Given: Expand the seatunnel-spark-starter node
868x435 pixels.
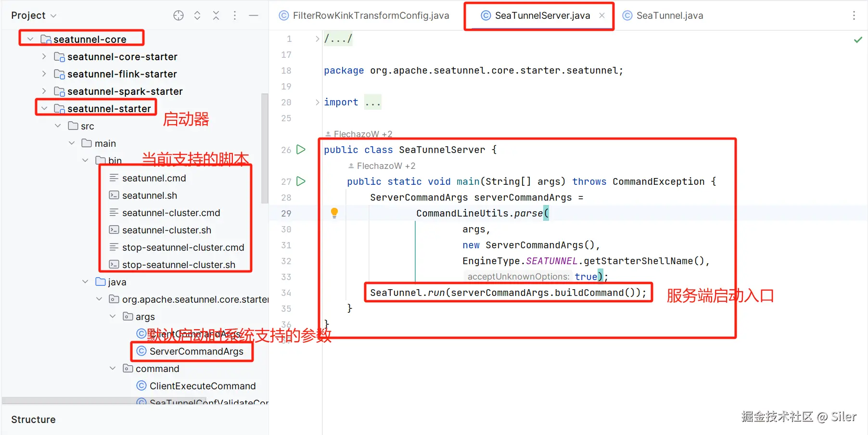Looking at the screenshot, I should pos(44,91).
